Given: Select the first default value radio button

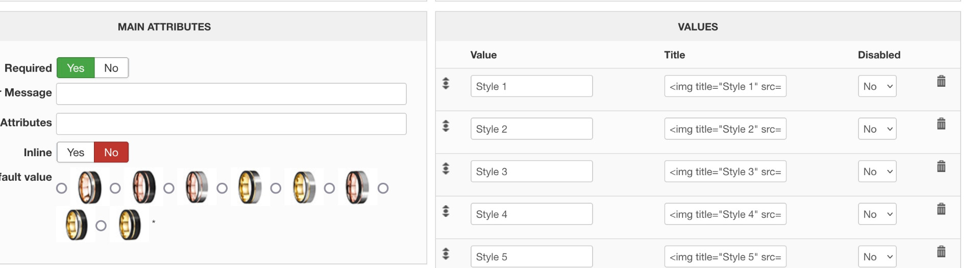Looking at the screenshot, I should [62, 188].
